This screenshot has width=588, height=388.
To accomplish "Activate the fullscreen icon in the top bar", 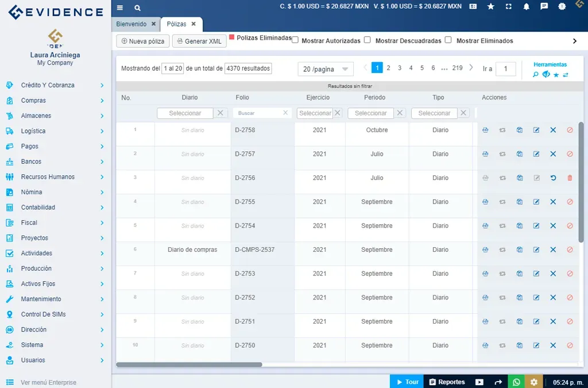I will pyautogui.click(x=507, y=7).
